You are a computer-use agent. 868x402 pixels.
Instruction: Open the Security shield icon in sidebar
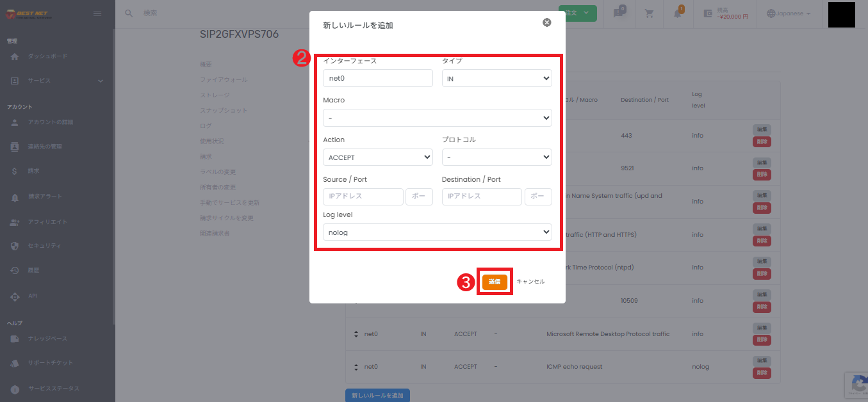click(x=15, y=246)
